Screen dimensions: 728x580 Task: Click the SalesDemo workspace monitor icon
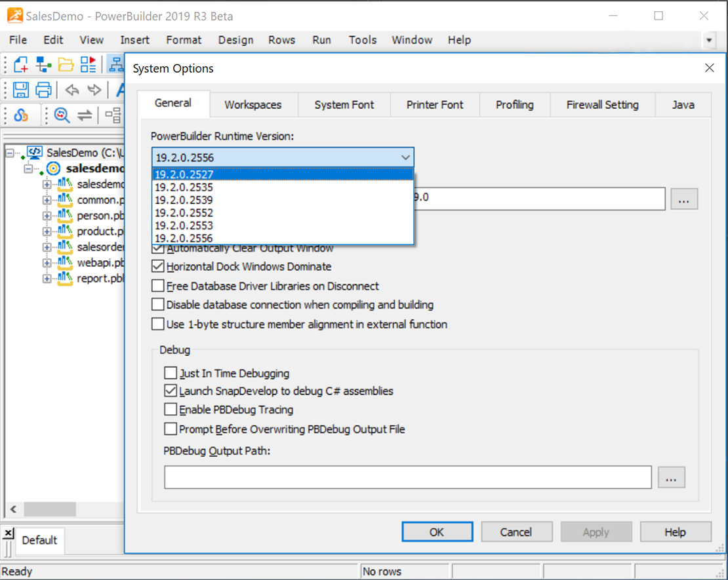pos(35,152)
